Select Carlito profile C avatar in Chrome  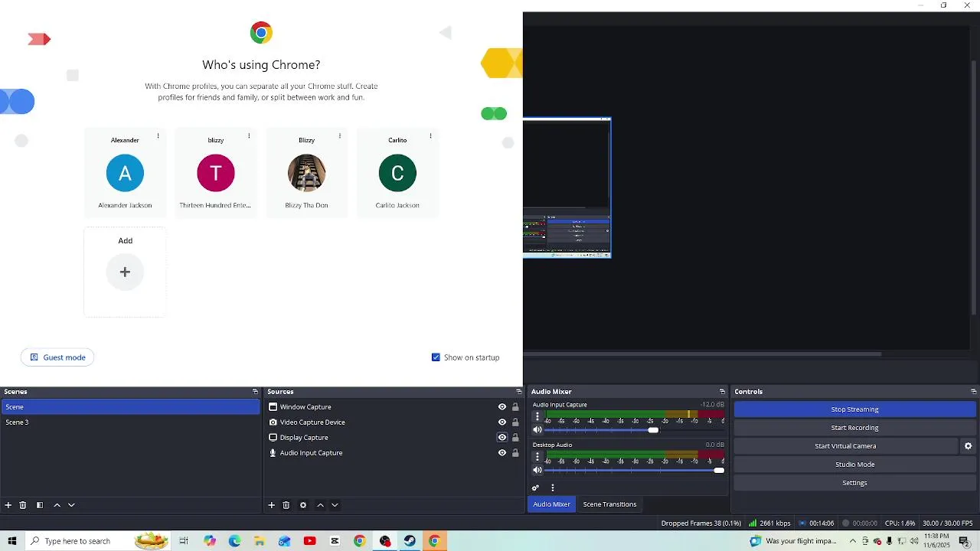point(397,173)
